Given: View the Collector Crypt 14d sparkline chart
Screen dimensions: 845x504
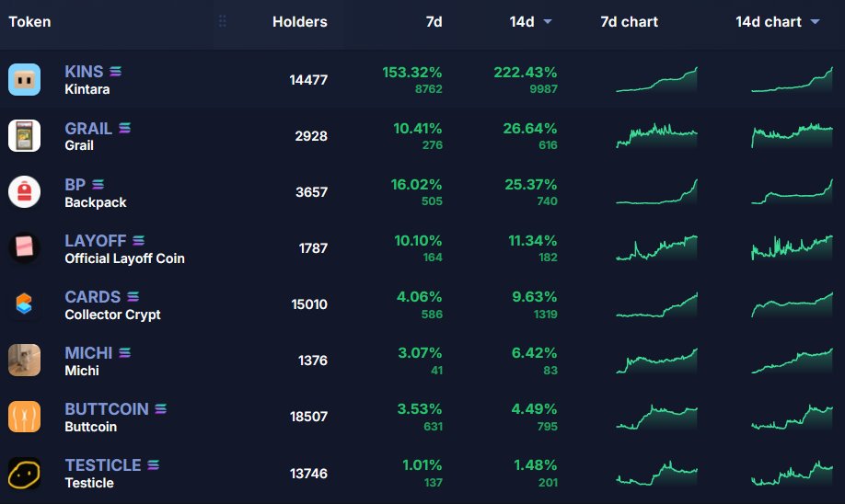Looking at the screenshot, I should pyautogui.click(x=792, y=304).
